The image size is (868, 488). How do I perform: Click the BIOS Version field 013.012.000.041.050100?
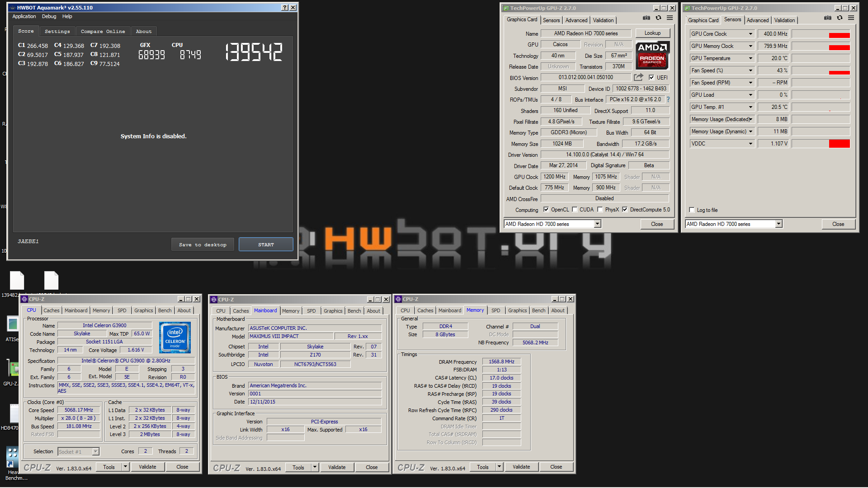click(x=585, y=77)
